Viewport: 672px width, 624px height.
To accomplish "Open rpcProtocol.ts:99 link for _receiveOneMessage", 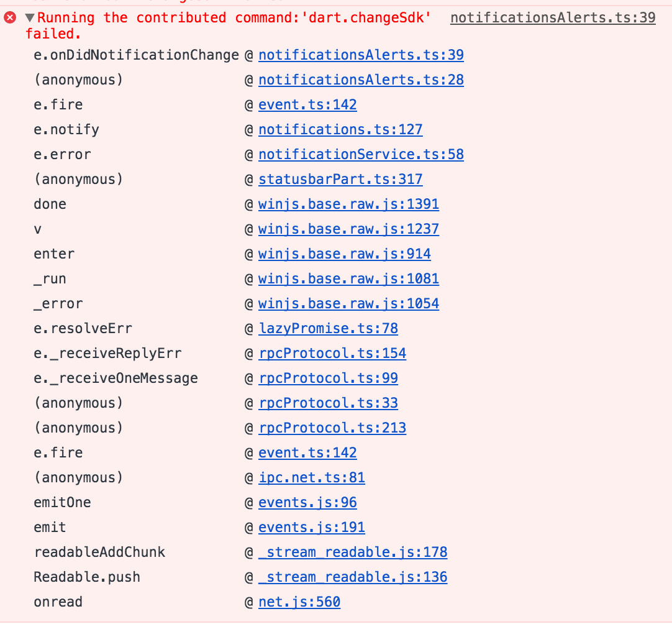I will click(x=328, y=378).
